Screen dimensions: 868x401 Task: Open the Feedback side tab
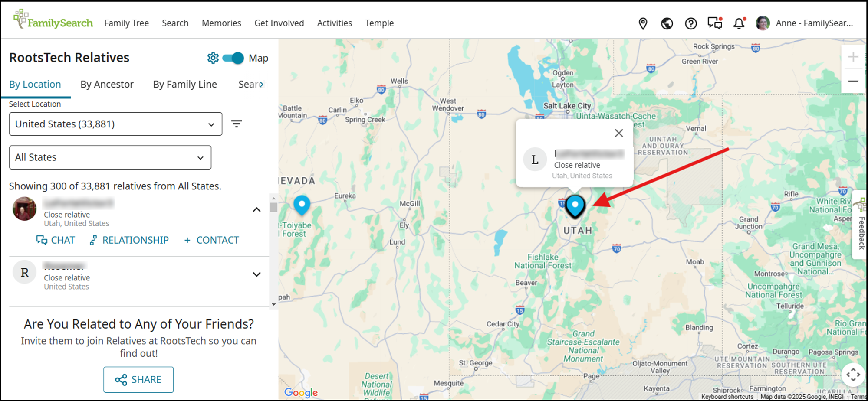(861, 225)
